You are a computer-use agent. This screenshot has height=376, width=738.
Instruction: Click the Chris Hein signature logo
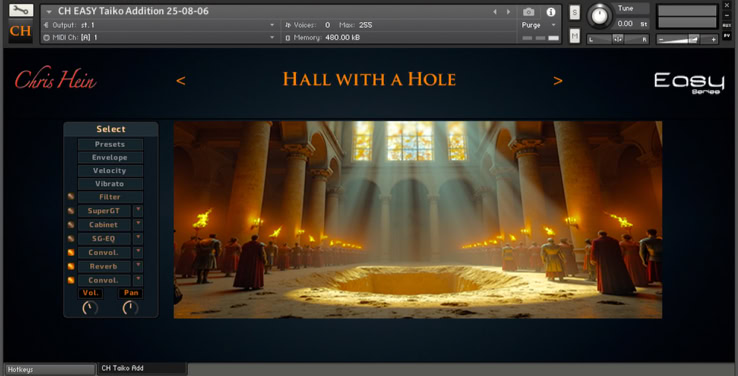(56, 79)
